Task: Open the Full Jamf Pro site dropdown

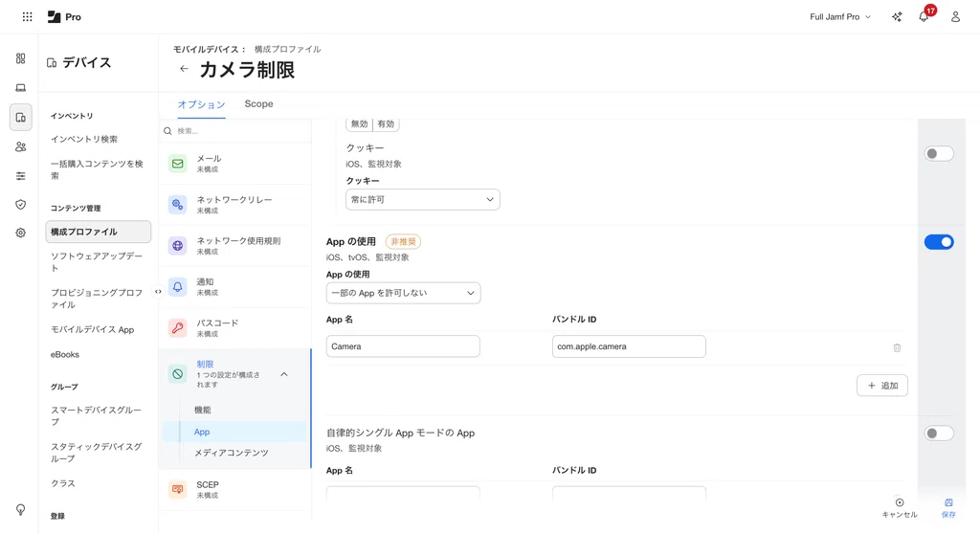Action: (x=840, y=17)
